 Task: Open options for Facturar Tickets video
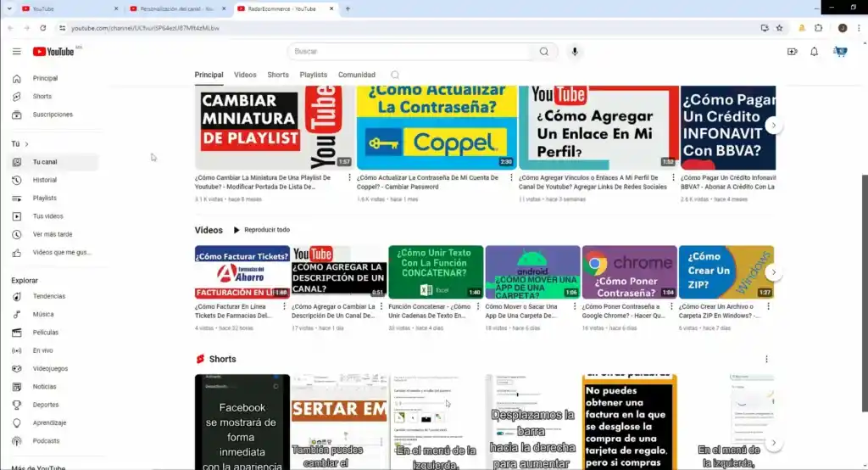[x=285, y=306]
